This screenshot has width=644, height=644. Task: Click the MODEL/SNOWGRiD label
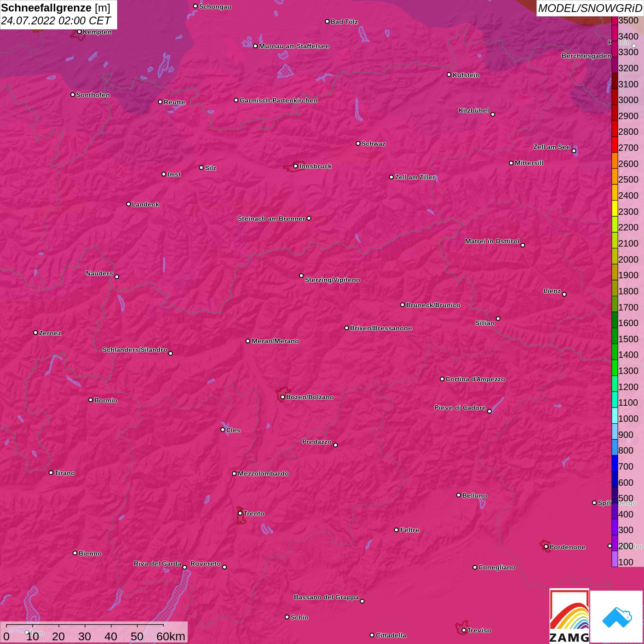pyautogui.click(x=589, y=8)
